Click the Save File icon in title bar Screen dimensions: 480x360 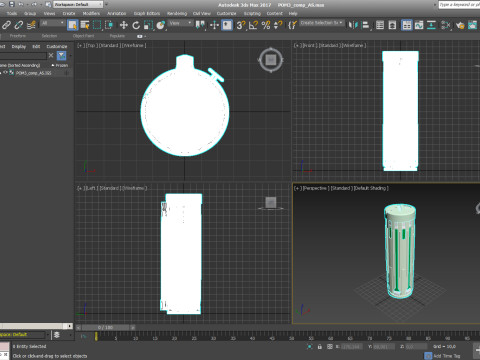point(12,4)
